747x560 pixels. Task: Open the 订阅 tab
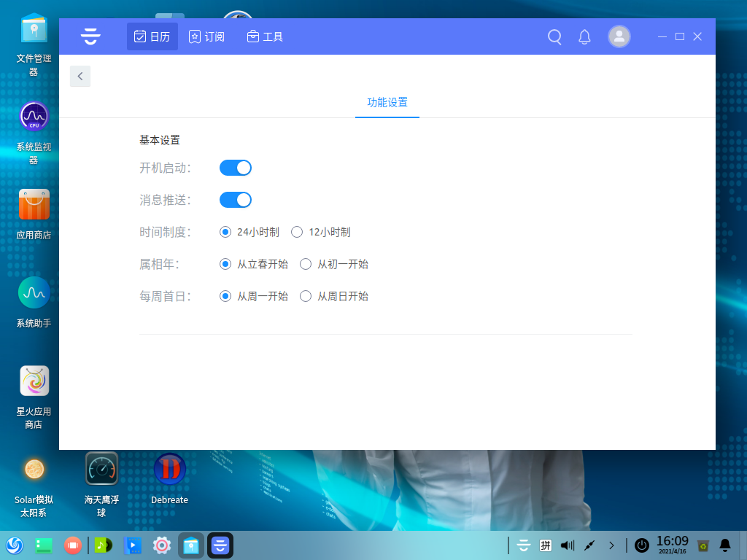pyautogui.click(x=206, y=36)
